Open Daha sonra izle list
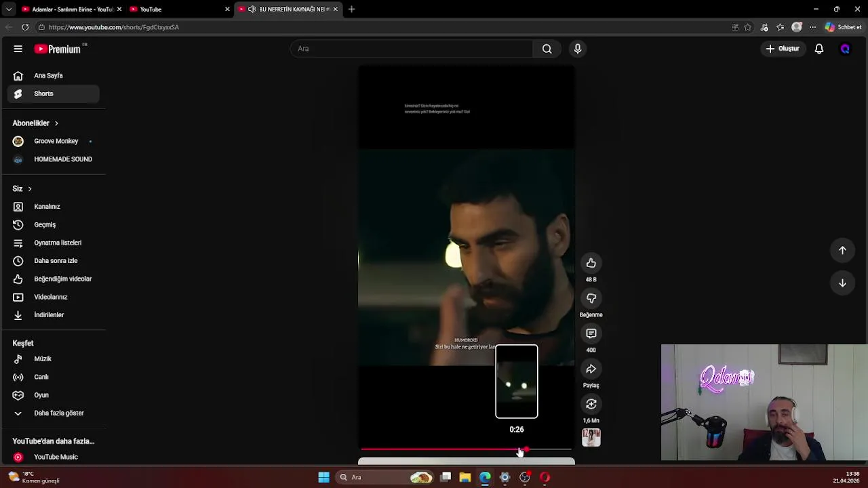 (x=53, y=260)
